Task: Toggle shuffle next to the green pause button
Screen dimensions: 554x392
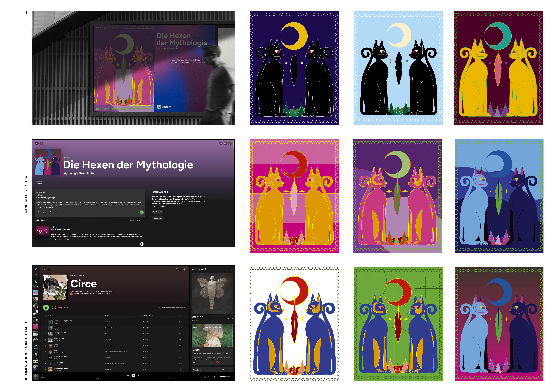Action: [x=54, y=308]
